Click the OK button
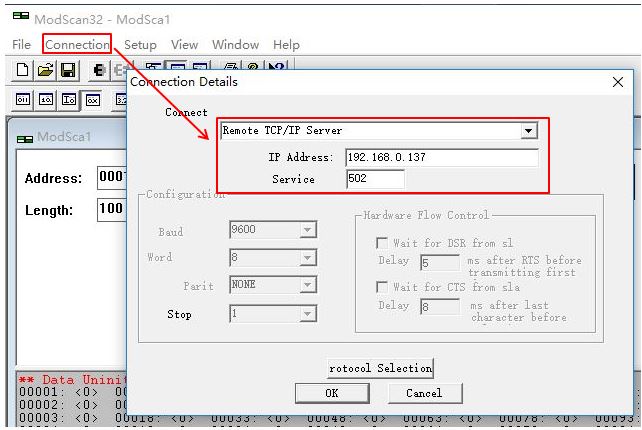642x430 pixels. (332, 393)
